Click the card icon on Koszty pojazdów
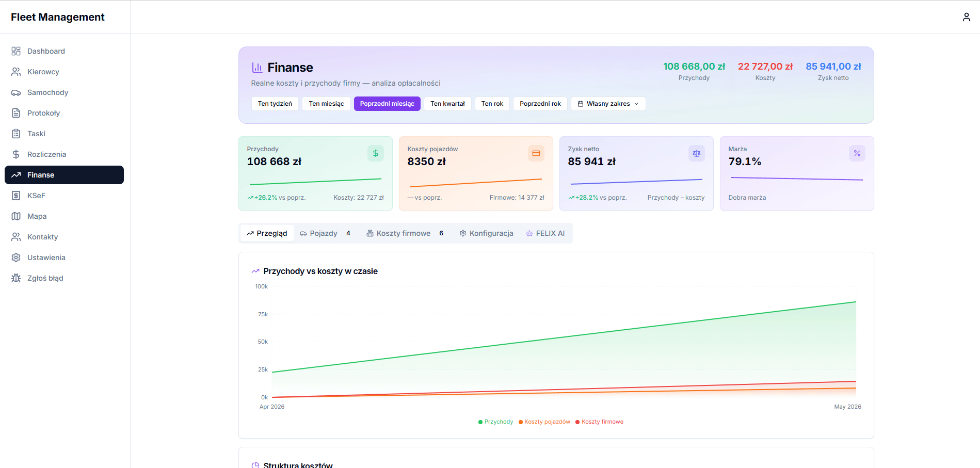 click(x=536, y=153)
